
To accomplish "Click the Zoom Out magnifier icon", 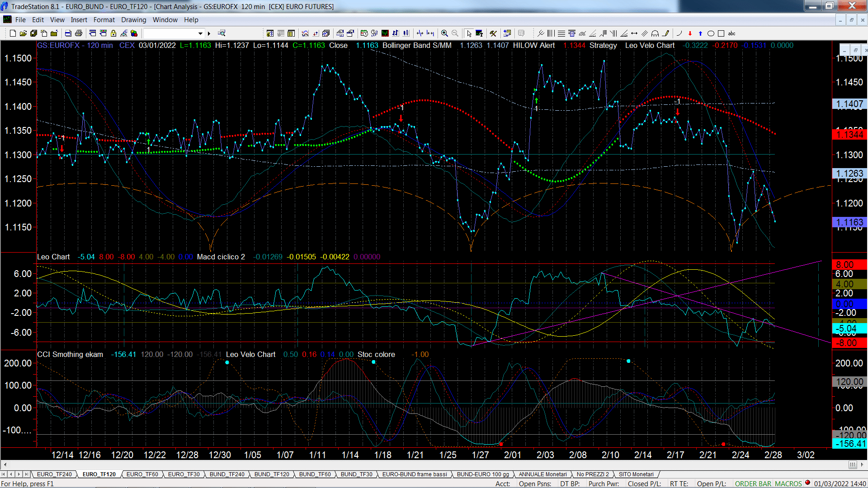I will pyautogui.click(x=455, y=33).
